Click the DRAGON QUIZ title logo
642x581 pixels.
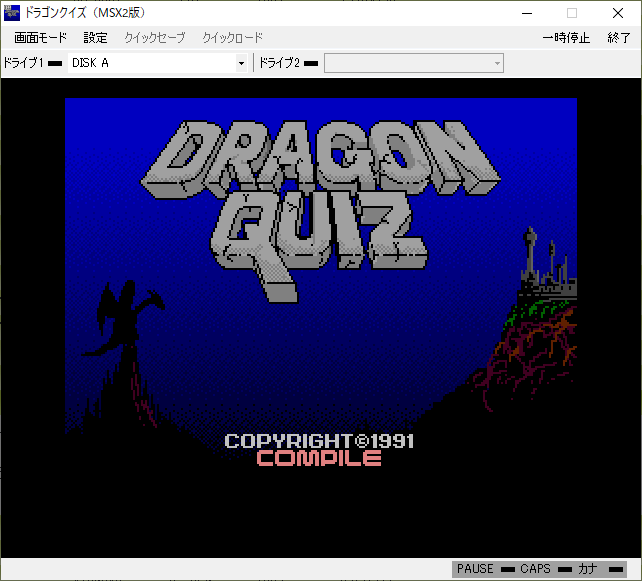coord(320,211)
